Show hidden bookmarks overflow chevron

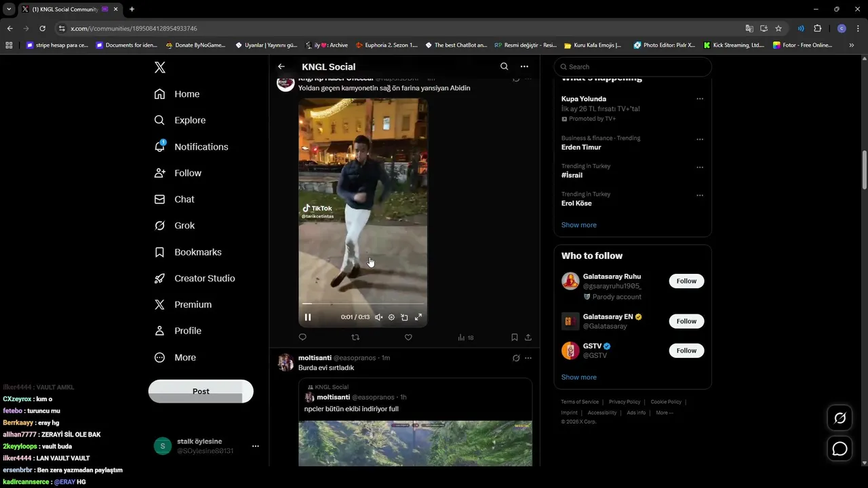tap(851, 45)
